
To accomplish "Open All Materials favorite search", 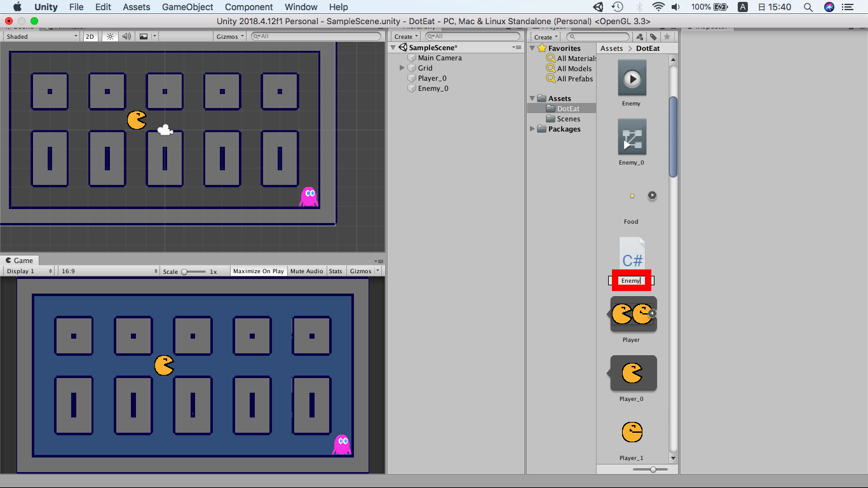I will [570, 58].
